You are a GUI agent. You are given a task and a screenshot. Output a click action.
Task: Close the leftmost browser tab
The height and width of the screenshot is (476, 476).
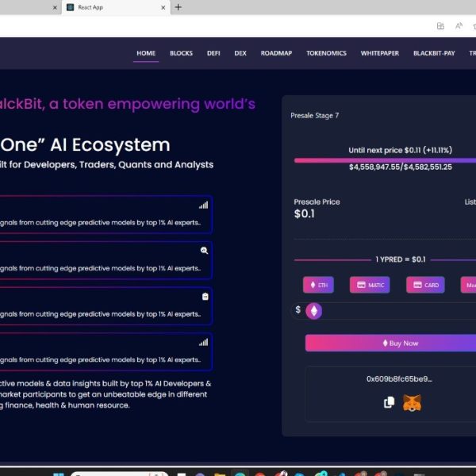tap(55, 8)
